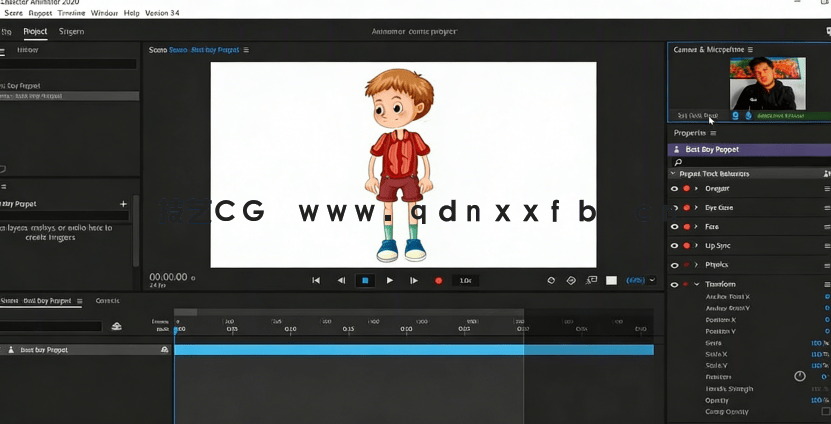Click the stream/export scene icon
The width and height of the screenshot is (831, 424).
pos(591,280)
